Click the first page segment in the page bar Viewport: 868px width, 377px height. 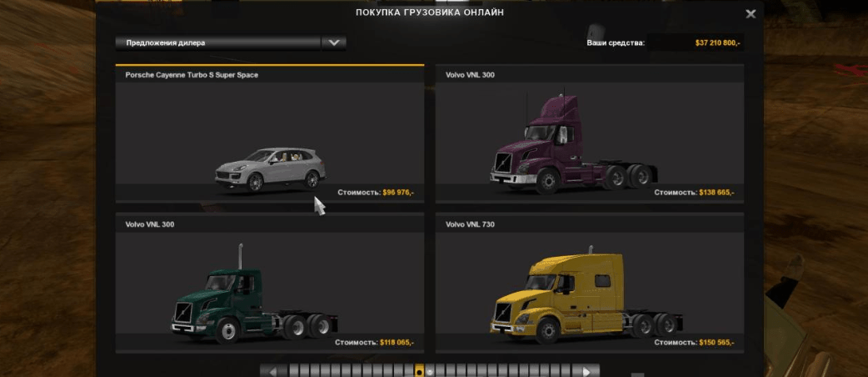pos(293,371)
